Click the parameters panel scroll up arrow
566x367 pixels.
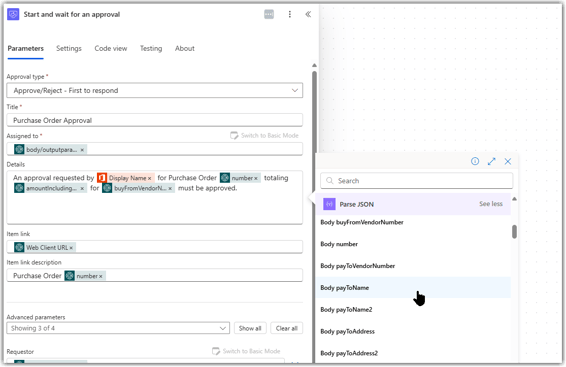pyautogui.click(x=314, y=65)
